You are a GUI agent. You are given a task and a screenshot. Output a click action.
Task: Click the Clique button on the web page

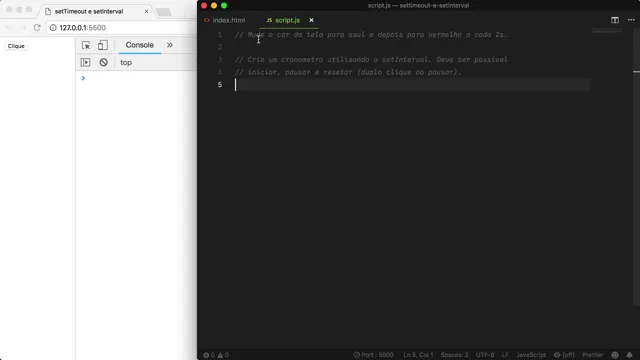click(16, 46)
